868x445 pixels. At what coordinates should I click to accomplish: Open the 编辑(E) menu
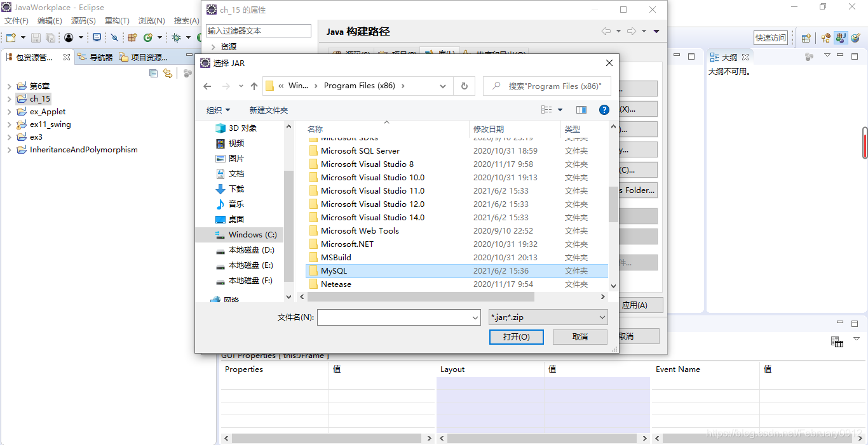[50, 21]
